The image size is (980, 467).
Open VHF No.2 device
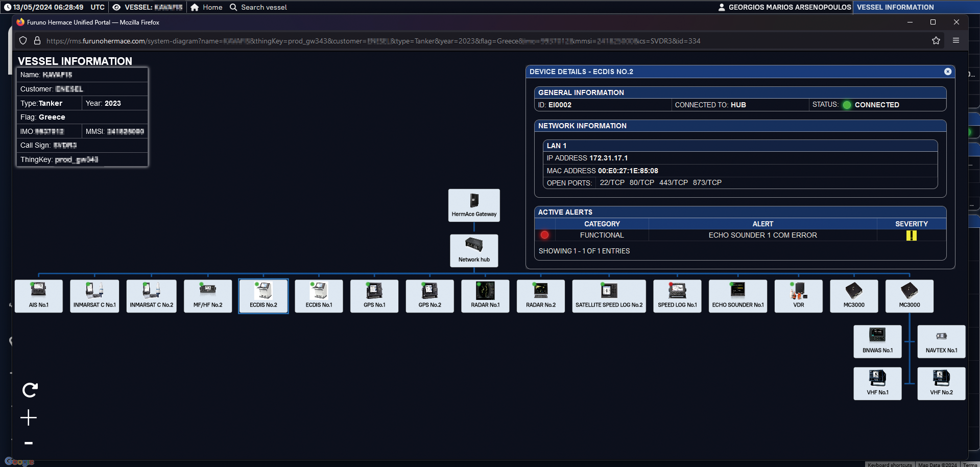(x=941, y=384)
